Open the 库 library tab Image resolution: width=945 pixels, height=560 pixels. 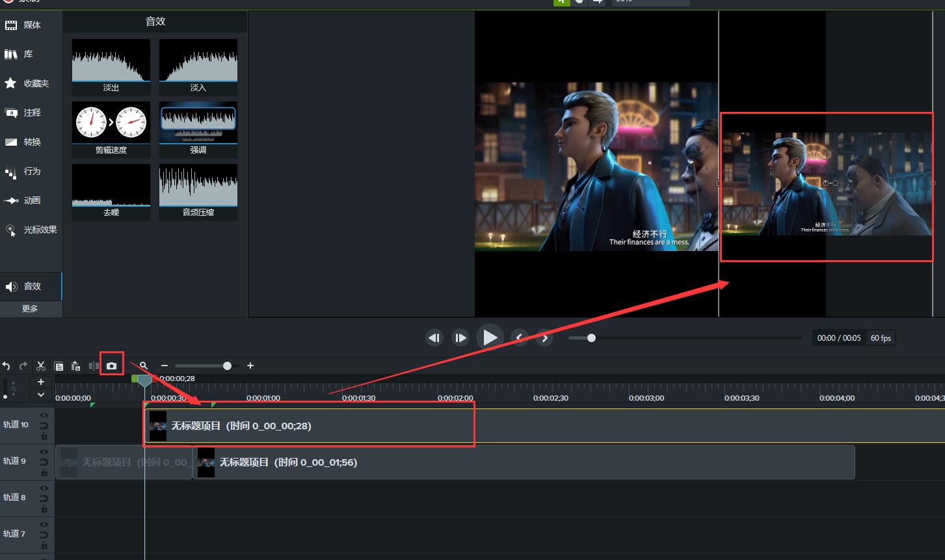(31, 54)
